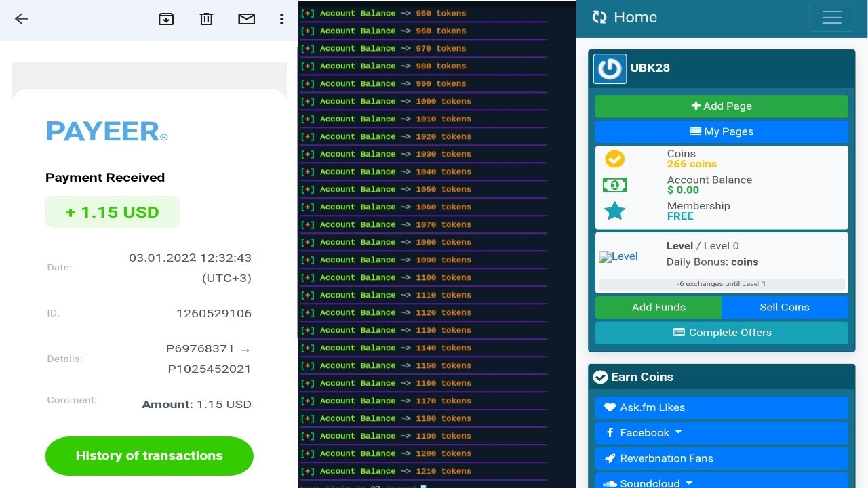Image resolution: width=868 pixels, height=488 pixels.
Task: Click the FREE membership label
Action: [x=680, y=216]
